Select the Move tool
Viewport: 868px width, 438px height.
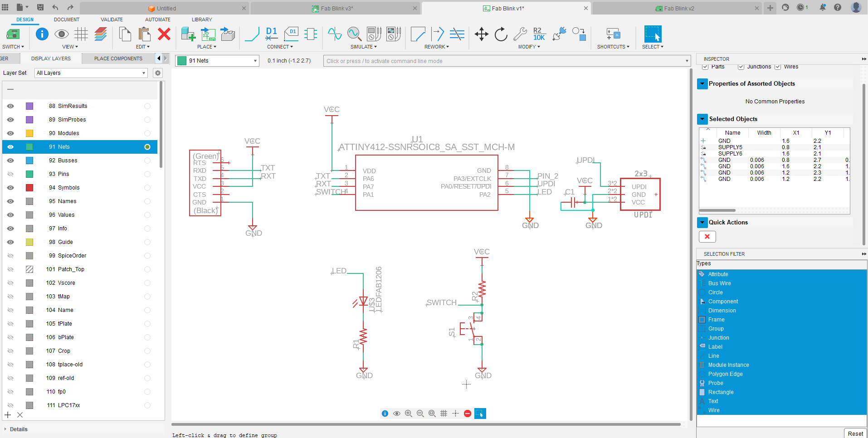482,34
